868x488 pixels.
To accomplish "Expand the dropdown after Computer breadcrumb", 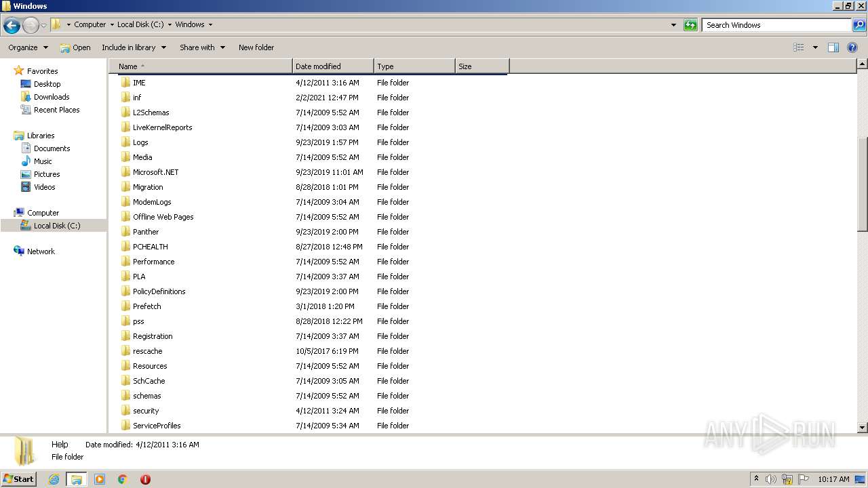I will [112, 24].
